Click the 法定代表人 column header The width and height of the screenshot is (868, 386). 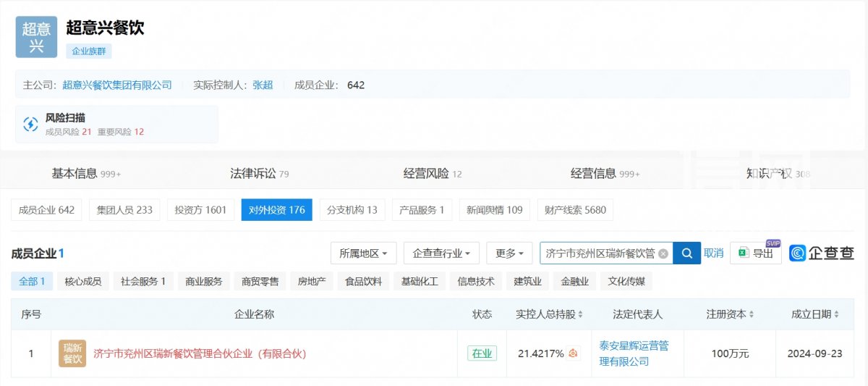(637, 314)
